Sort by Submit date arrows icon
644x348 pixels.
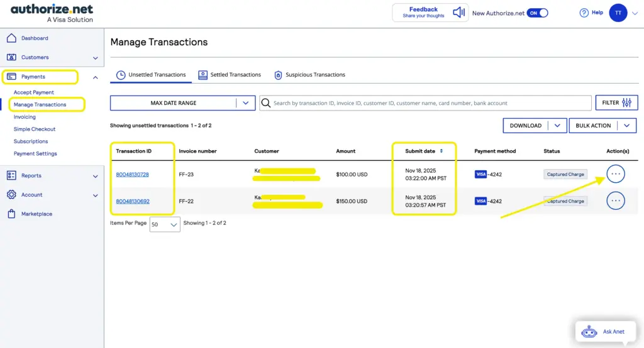coord(441,151)
